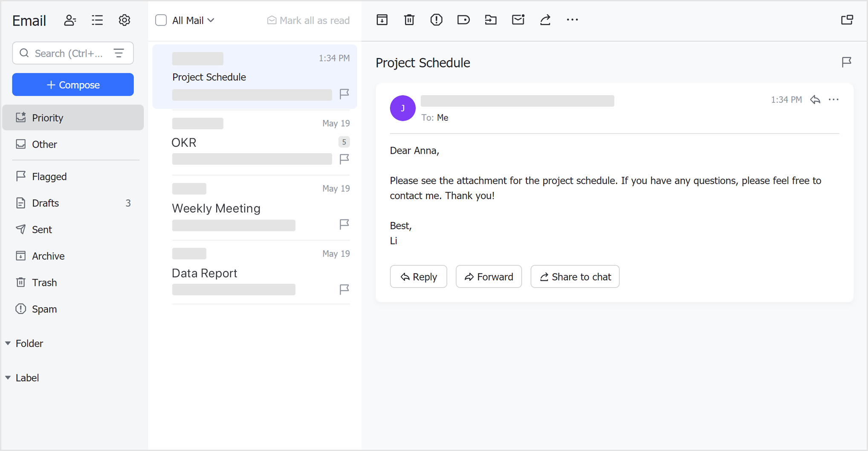
Task: Mark the email as unread from the toolbar
Action: (x=518, y=20)
